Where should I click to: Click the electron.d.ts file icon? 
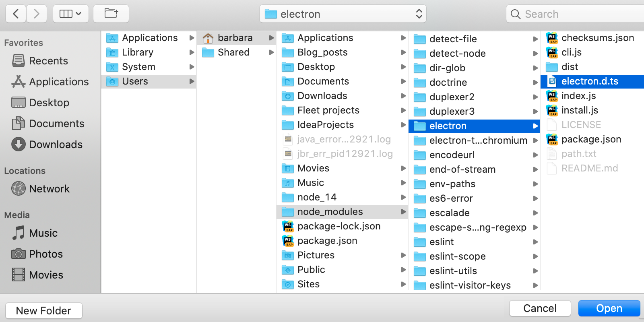coord(552,81)
